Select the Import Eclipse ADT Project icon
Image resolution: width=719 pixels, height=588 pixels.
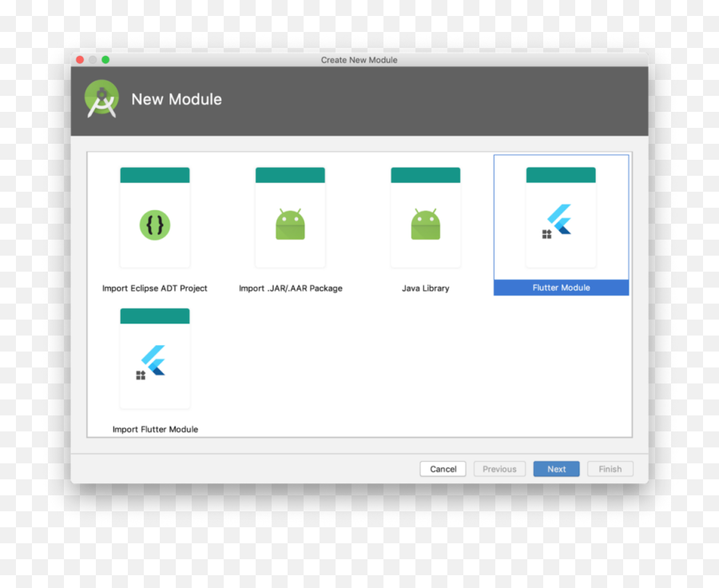pos(155,224)
